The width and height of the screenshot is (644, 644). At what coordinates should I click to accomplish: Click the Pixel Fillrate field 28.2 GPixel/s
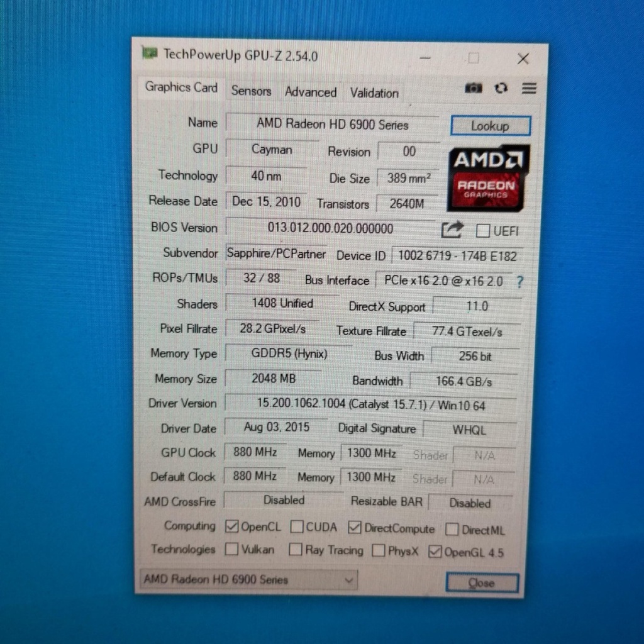273,328
